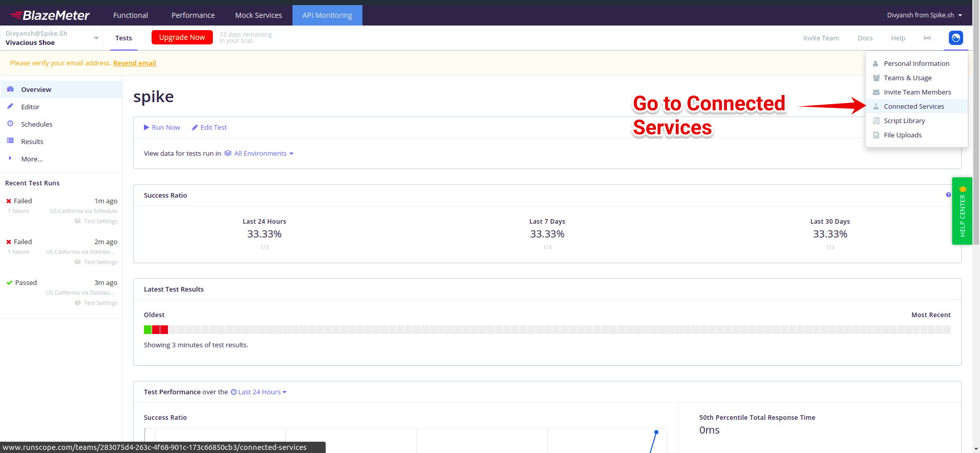The image size is (980, 453).
Task: Click the second red failed result block
Action: (x=164, y=329)
